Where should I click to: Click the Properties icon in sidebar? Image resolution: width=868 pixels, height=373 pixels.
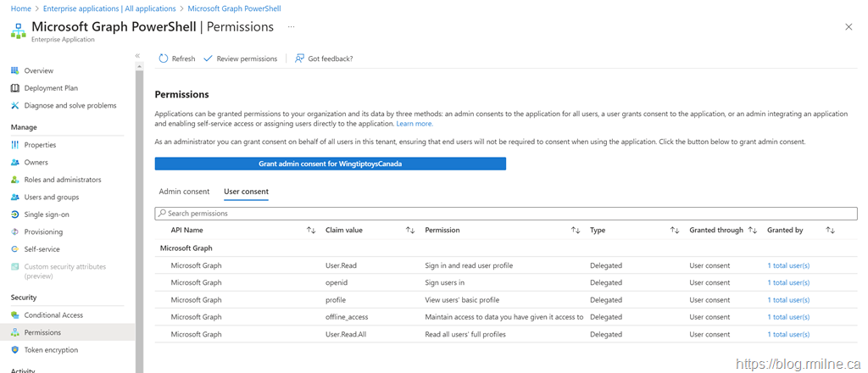(x=15, y=145)
